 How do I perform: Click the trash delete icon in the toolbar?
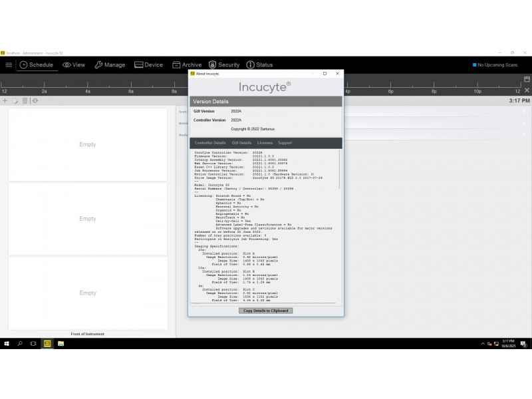tap(25, 101)
